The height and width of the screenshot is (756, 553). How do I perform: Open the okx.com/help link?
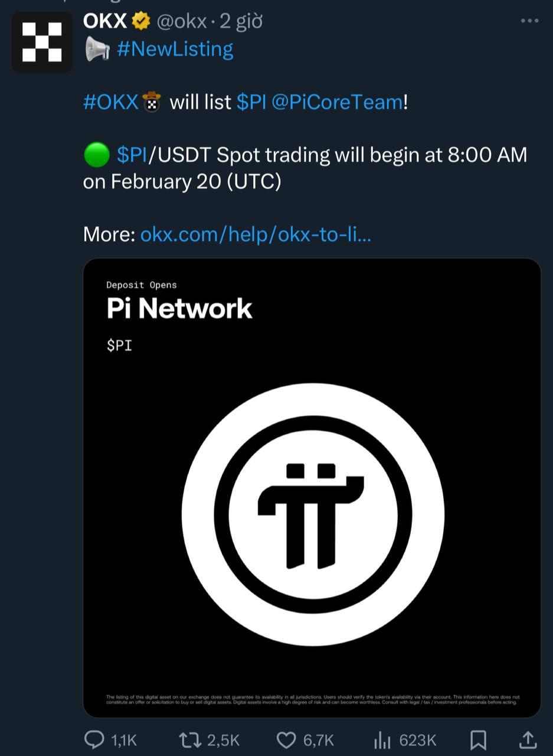(x=256, y=234)
